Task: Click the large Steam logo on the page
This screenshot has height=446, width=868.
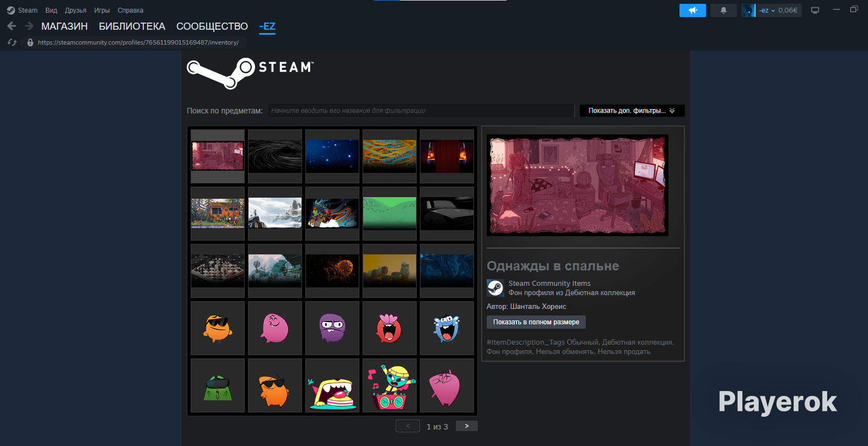Action: [250, 73]
